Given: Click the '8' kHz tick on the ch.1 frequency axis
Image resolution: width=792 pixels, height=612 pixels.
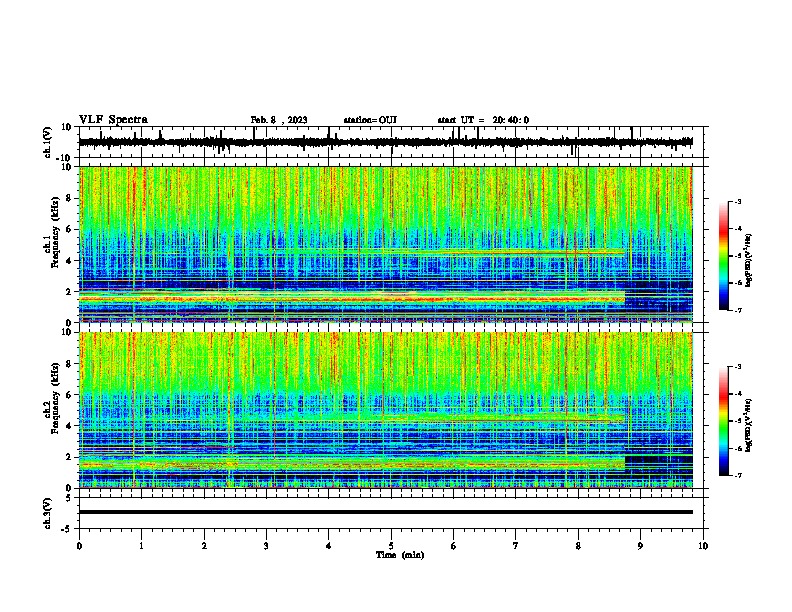Looking at the screenshot, I should click(70, 198).
